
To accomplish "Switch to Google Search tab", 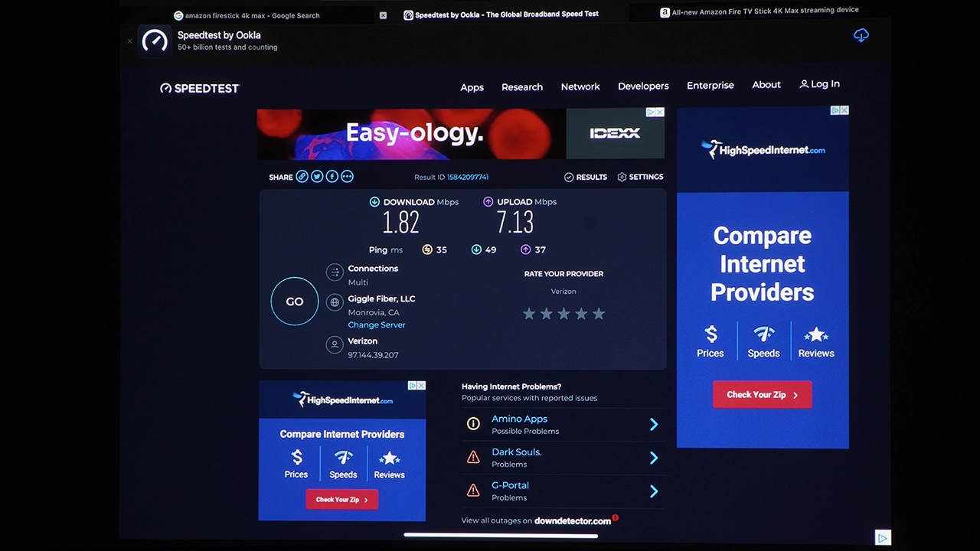I will coord(252,15).
